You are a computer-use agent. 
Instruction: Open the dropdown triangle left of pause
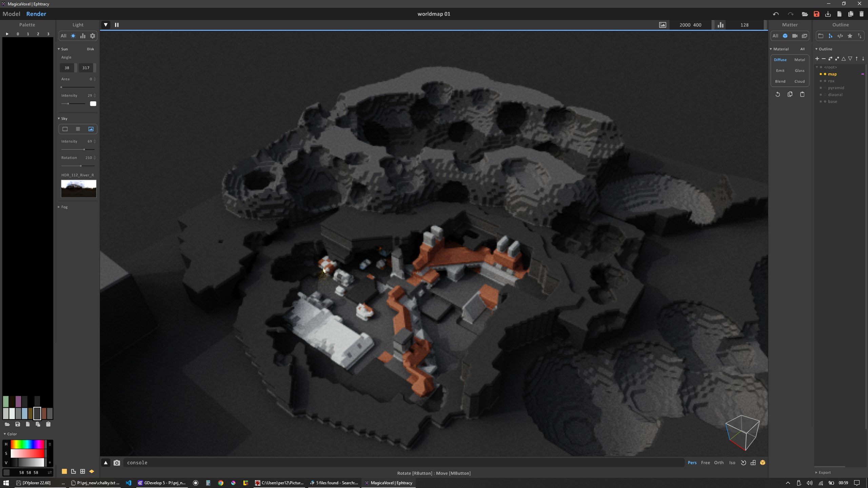(x=106, y=25)
